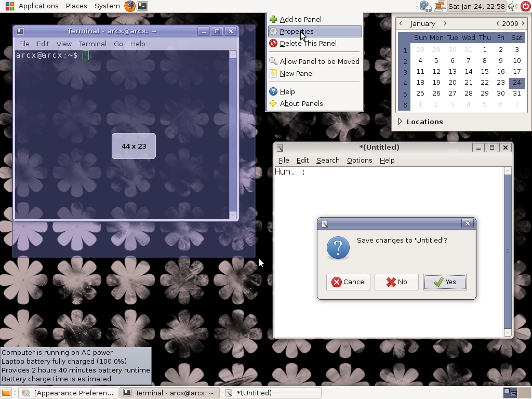Choose New Panel from context menu

pyautogui.click(x=315, y=74)
